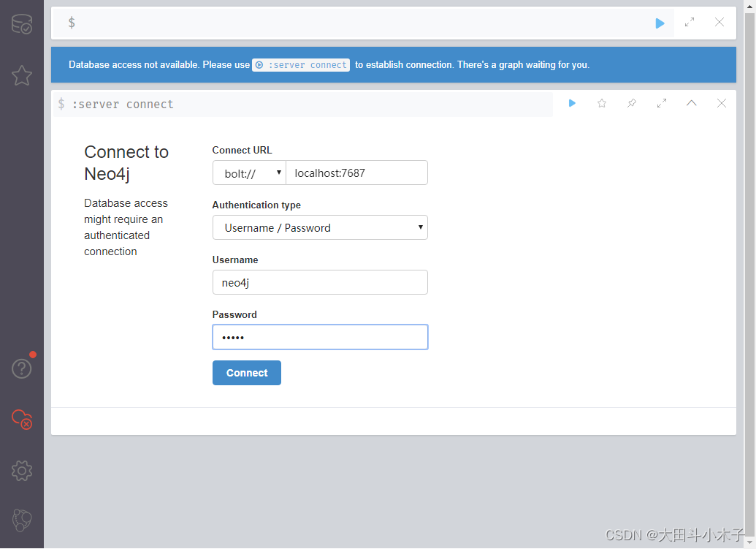756x549 pixels.
Task: Click the page scrollbar down arrow
Action: pyautogui.click(x=749, y=543)
